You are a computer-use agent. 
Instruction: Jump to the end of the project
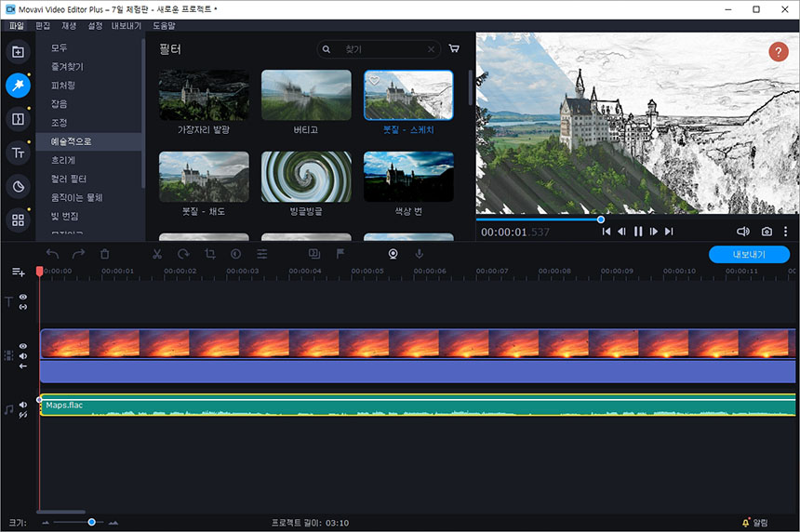point(669,232)
